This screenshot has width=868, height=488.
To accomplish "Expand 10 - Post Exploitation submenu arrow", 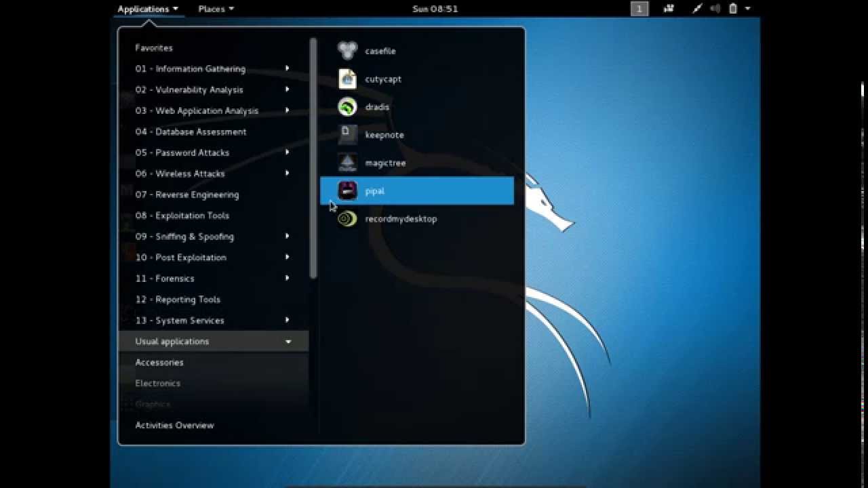I will [x=288, y=258].
